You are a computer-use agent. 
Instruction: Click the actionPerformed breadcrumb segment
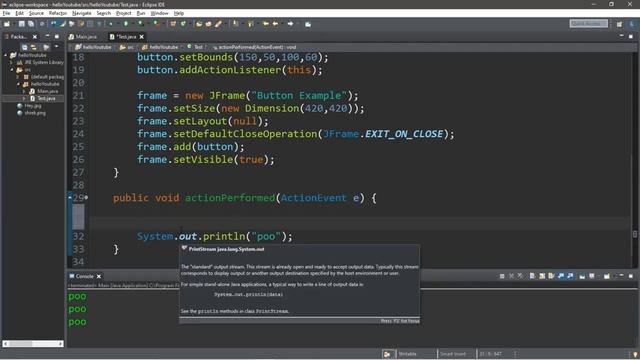254,47
